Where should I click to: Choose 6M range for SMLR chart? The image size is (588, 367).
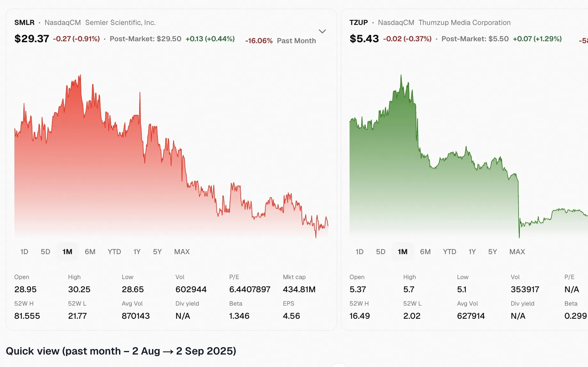pyautogui.click(x=90, y=252)
